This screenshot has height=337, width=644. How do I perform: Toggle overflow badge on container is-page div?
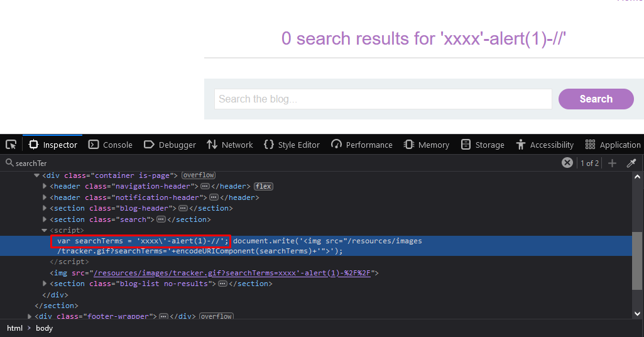tap(199, 175)
